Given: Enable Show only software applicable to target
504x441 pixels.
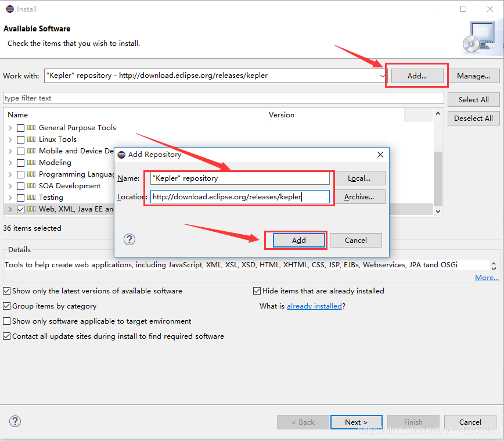Looking at the screenshot, I should tap(7, 321).
